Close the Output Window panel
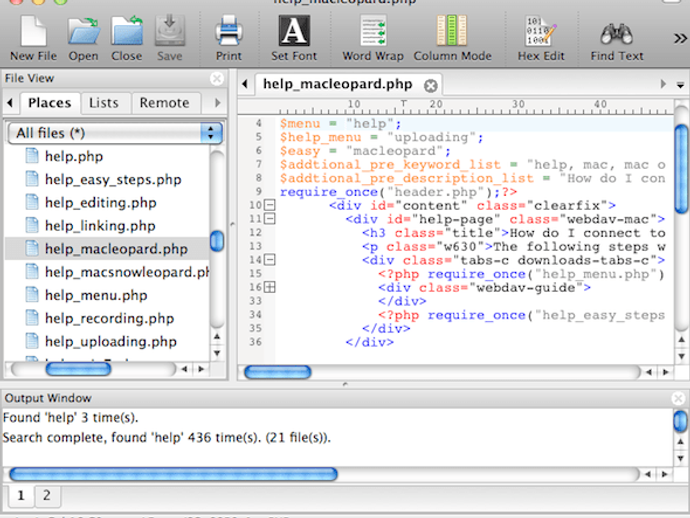The width and height of the screenshot is (690, 518). pyautogui.click(x=678, y=399)
